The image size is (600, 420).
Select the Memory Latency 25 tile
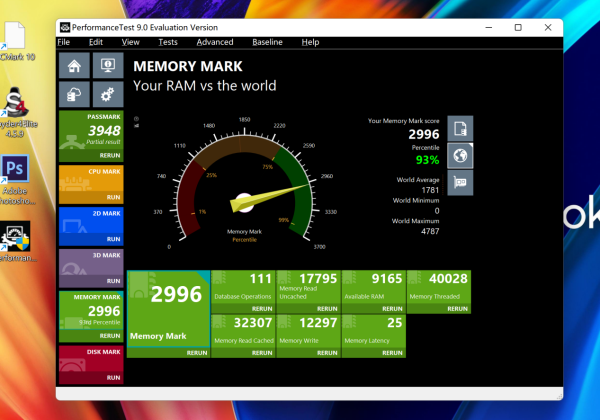373,331
